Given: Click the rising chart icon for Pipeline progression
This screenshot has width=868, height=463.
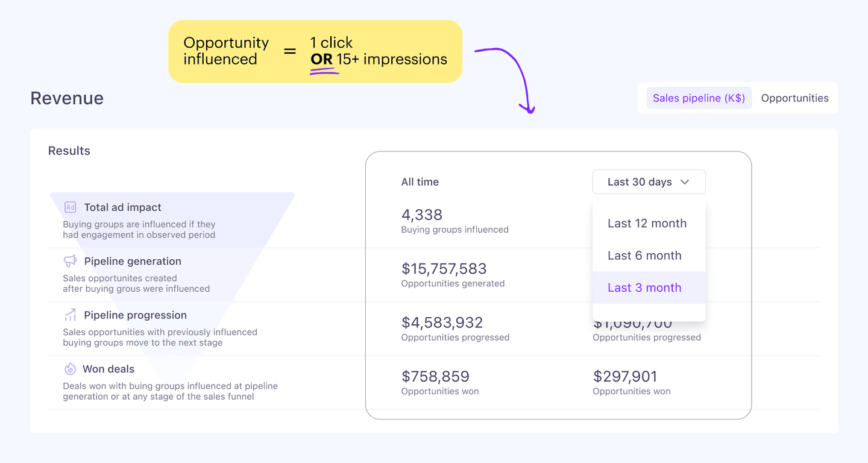Looking at the screenshot, I should coord(71,315).
